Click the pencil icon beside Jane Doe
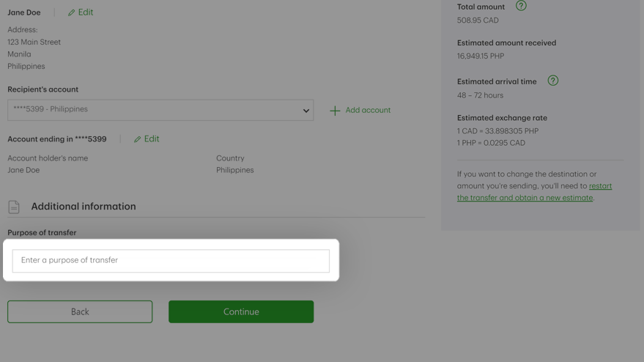Image resolution: width=644 pixels, height=362 pixels. (x=72, y=12)
